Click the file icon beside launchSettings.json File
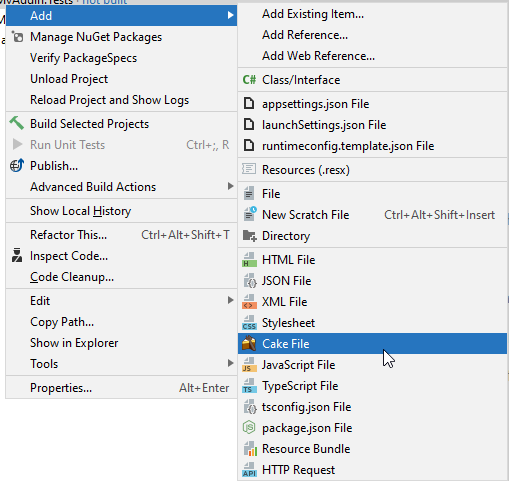 click(x=249, y=124)
